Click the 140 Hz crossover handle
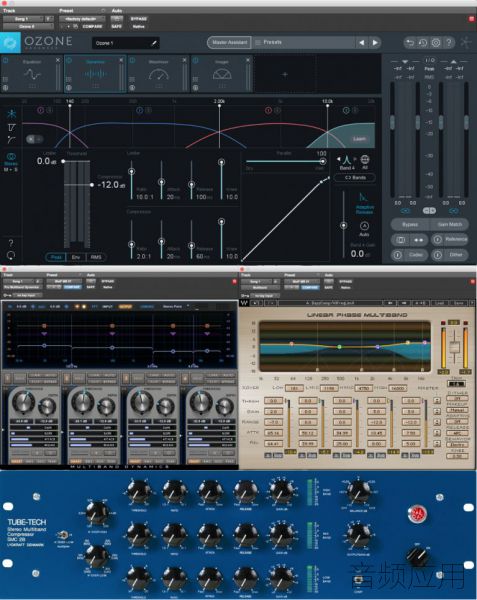477x600 pixels. [x=70, y=105]
